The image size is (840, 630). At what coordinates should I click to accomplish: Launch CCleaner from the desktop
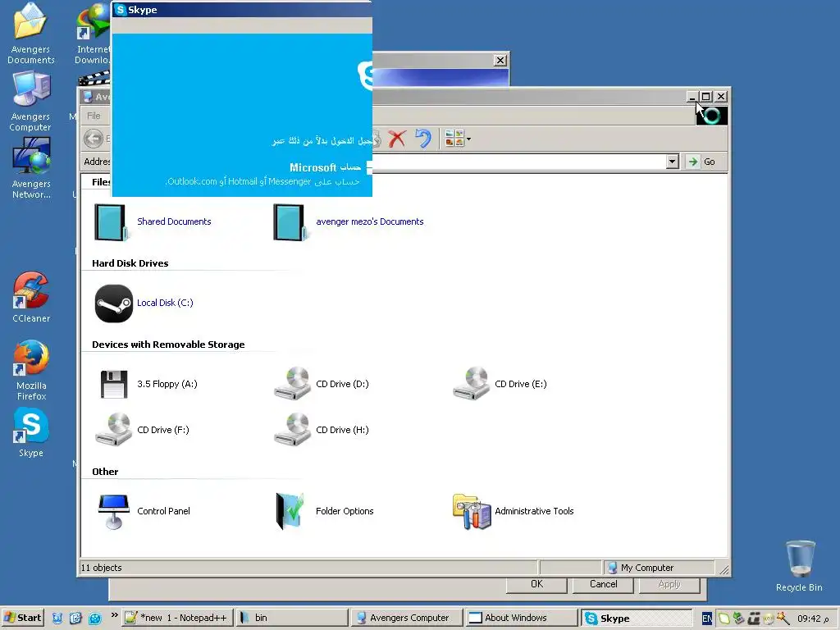tap(31, 297)
